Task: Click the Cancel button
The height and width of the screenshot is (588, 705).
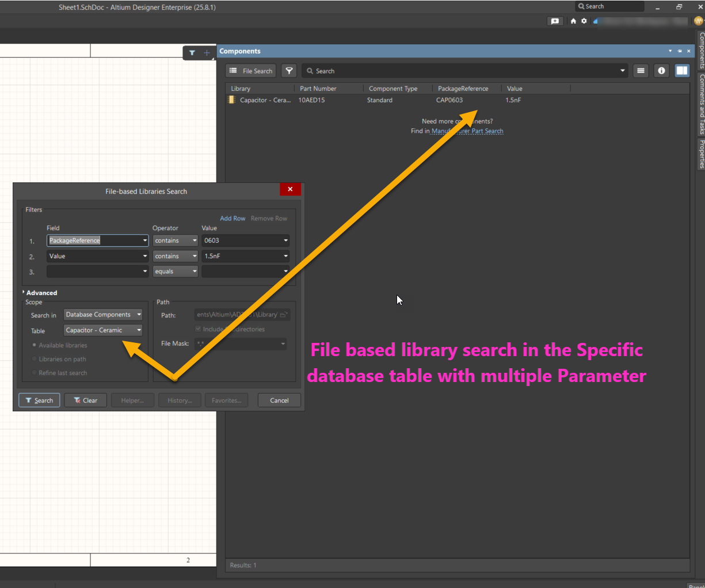Action: tap(279, 400)
